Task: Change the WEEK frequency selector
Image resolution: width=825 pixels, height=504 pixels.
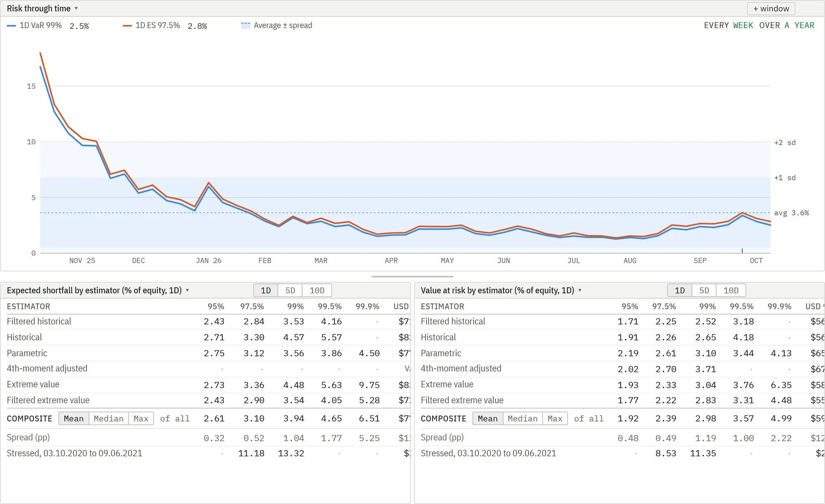Action: coord(743,26)
